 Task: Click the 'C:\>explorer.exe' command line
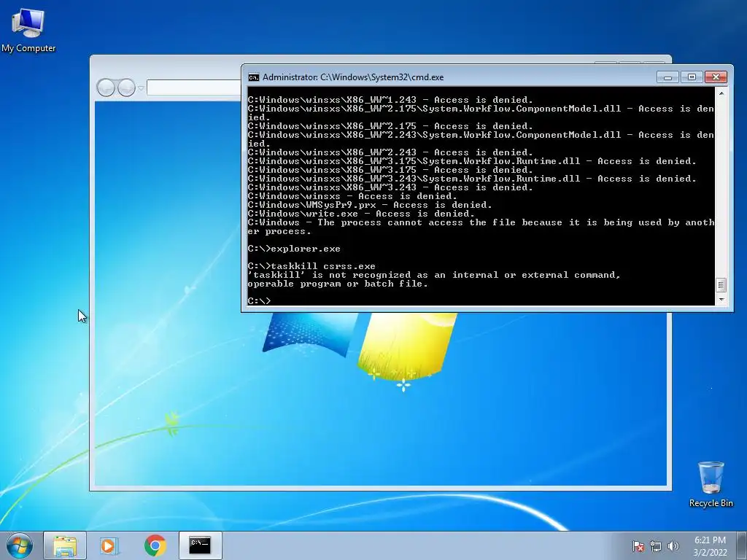(x=294, y=249)
